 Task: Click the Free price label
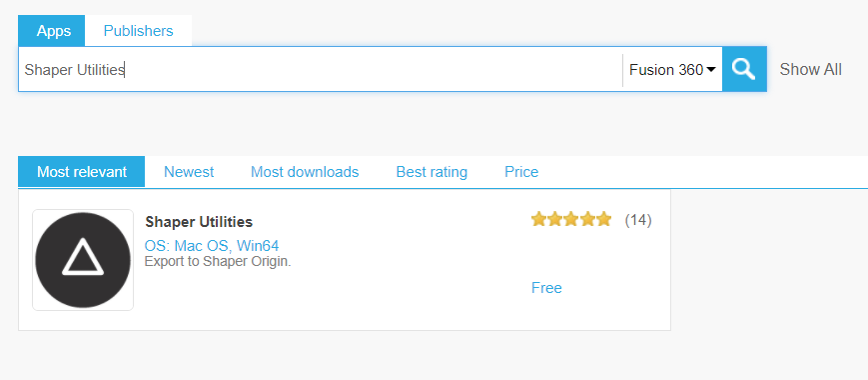click(546, 288)
